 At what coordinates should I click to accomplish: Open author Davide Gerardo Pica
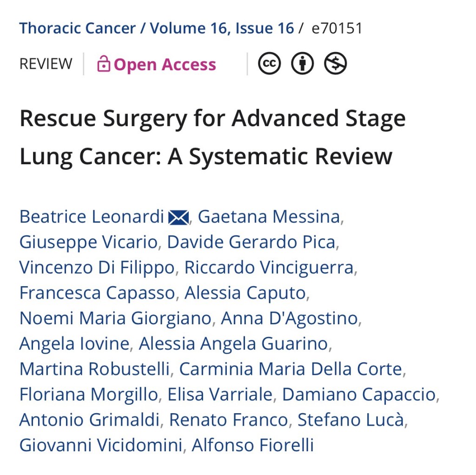click(251, 242)
